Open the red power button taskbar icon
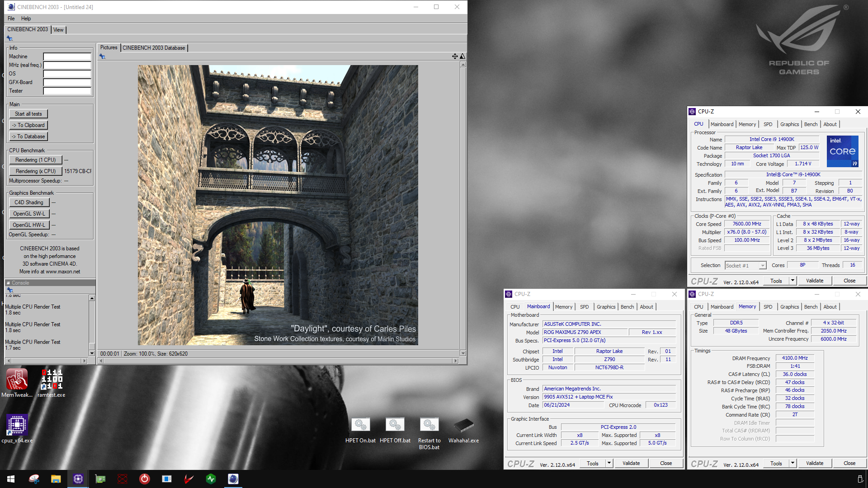This screenshot has height=488, width=868. (145, 479)
